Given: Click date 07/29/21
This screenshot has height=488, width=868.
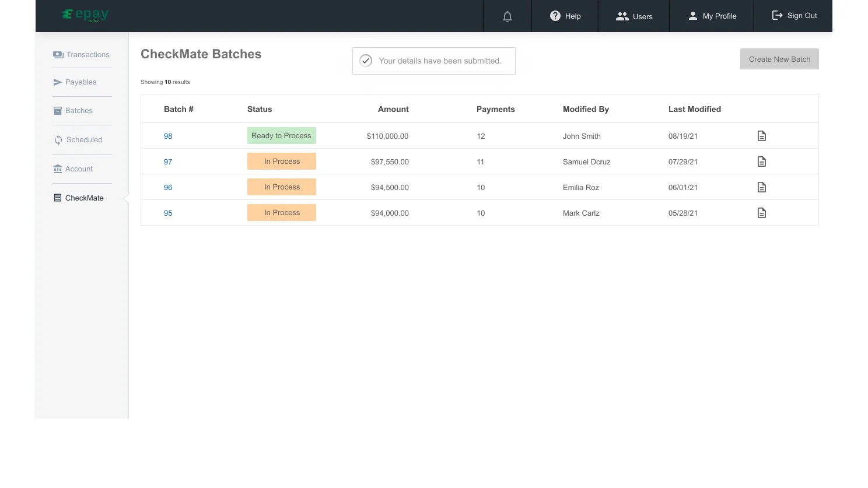Looking at the screenshot, I should click(x=683, y=162).
